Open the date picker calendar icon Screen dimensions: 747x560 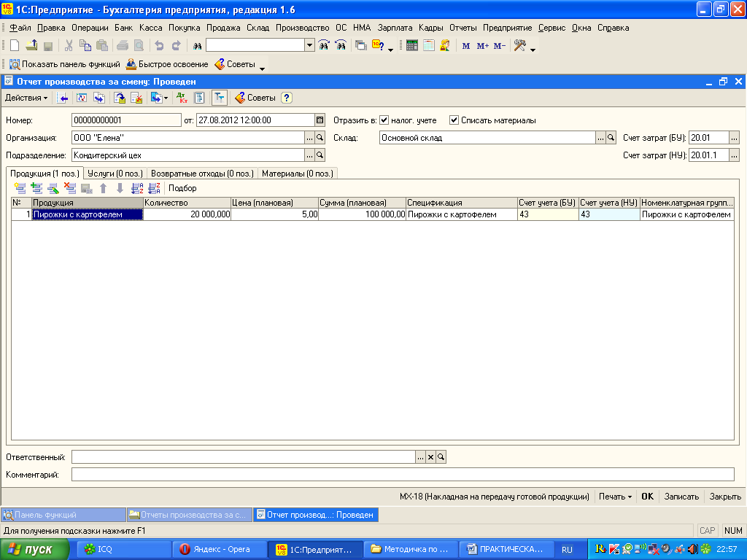[320, 120]
